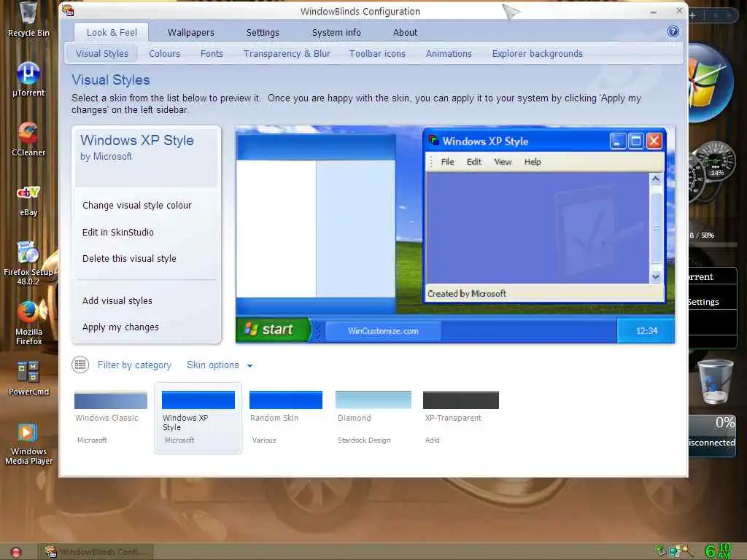The width and height of the screenshot is (747, 560).
Task: Click Apply my changes
Action: tap(120, 327)
